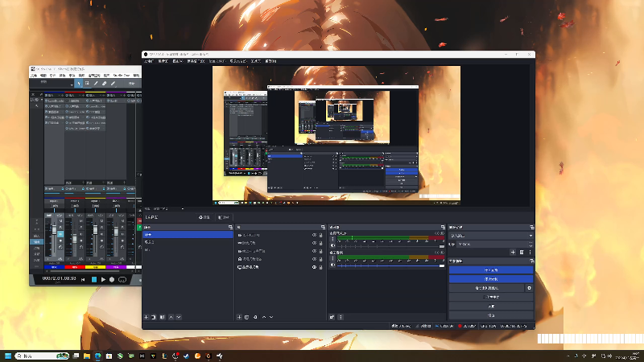
Task: Click the Start Streaming button
Action: [490, 269]
